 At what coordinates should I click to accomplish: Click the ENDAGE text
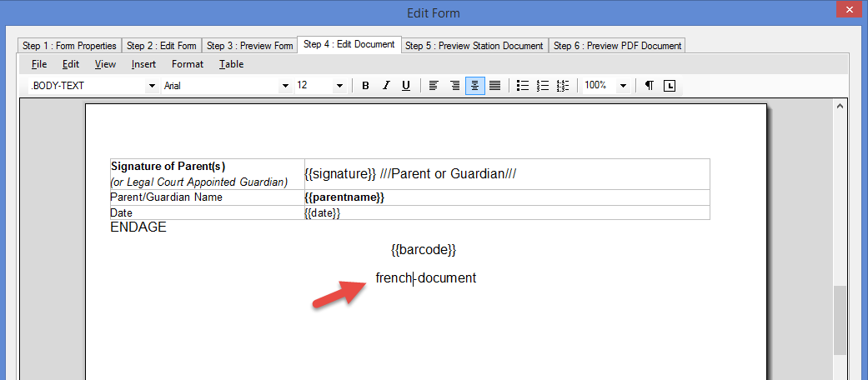tap(138, 227)
